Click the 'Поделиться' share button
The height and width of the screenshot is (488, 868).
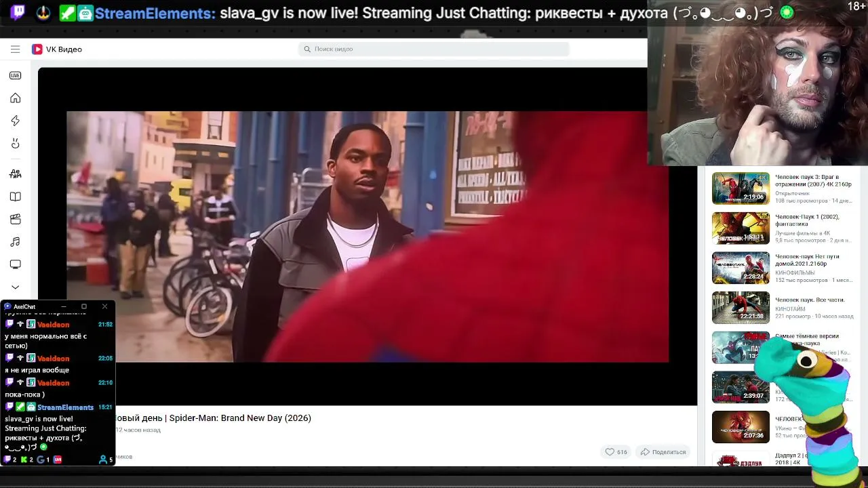click(663, 452)
